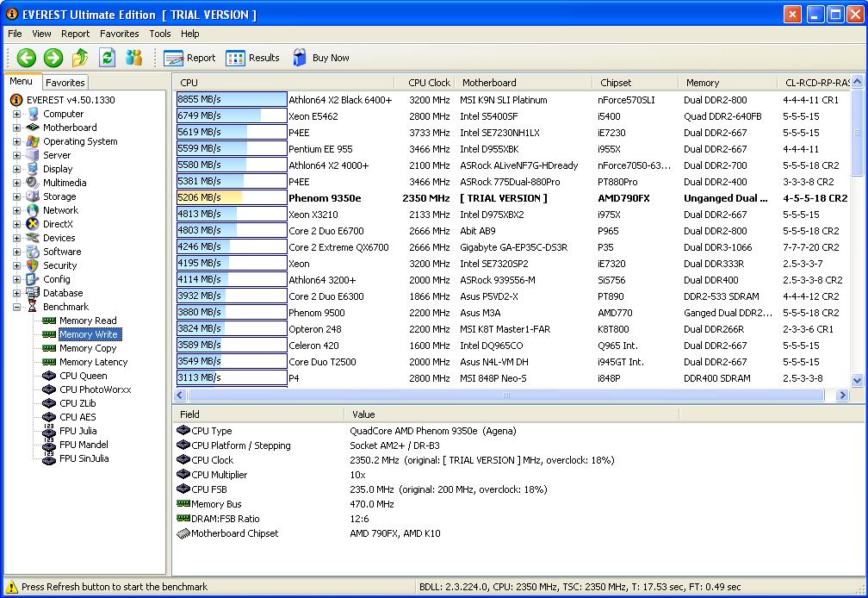Select Memory Read benchmark

pos(88,321)
